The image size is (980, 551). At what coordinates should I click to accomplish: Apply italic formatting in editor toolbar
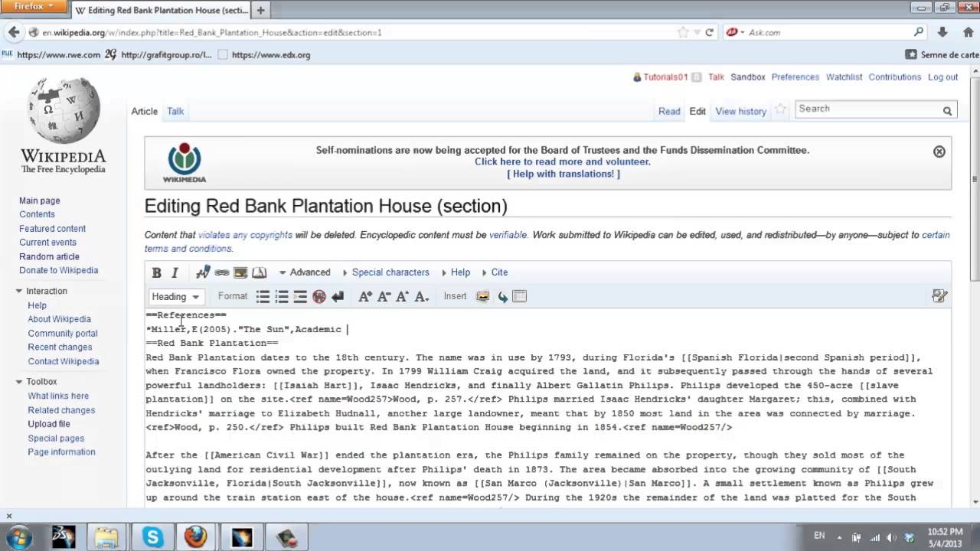[x=175, y=272]
